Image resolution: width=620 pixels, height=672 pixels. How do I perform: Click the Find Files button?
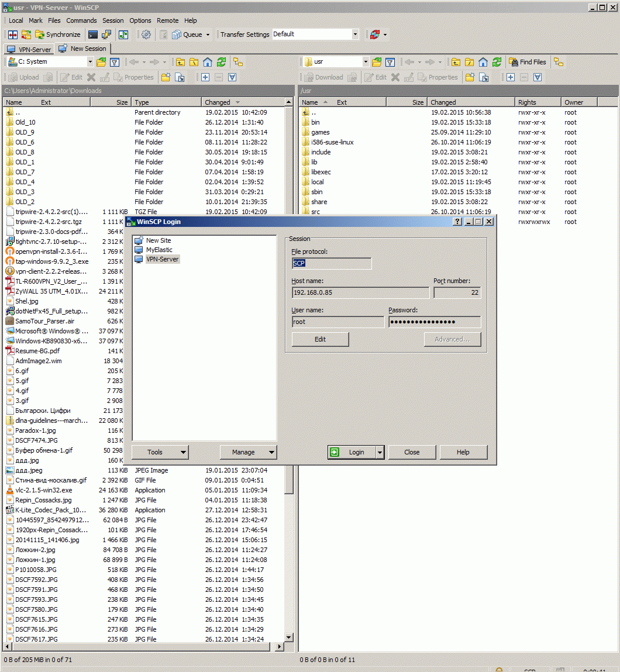click(528, 62)
